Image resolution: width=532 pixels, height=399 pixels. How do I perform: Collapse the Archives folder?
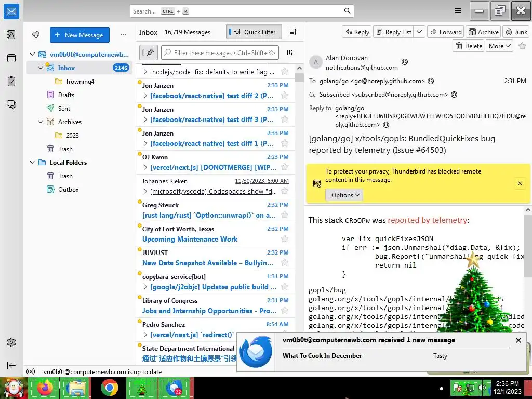coord(41,122)
